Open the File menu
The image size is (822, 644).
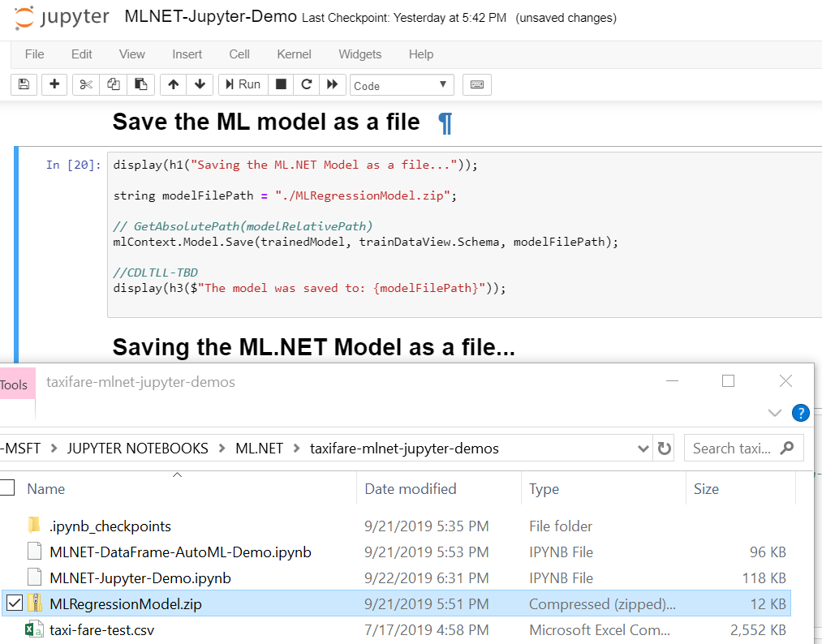tap(35, 54)
